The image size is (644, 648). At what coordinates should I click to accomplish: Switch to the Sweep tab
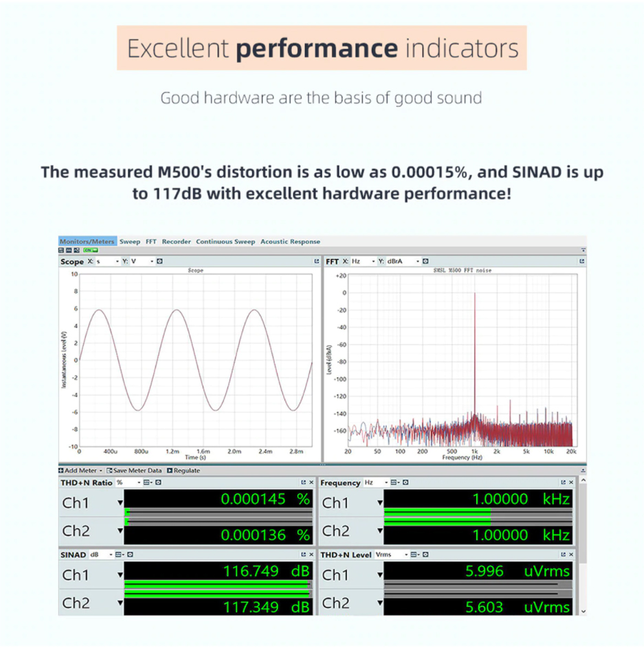coord(128,242)
